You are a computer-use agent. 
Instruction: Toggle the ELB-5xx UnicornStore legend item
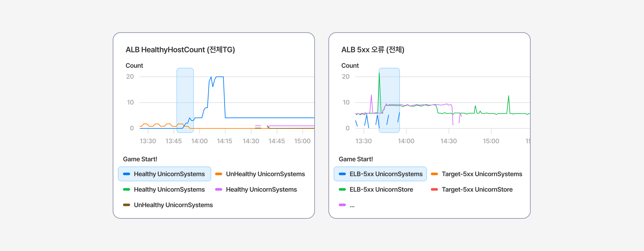pos(376,189)
